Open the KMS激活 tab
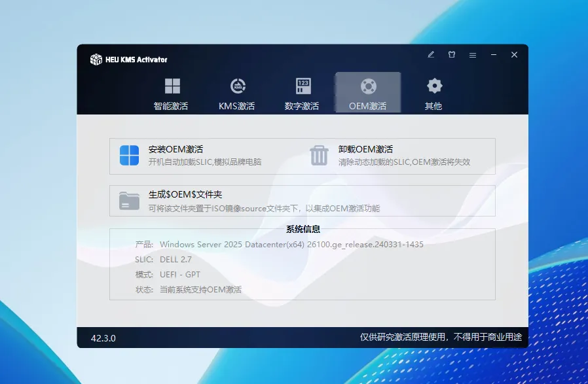 (x=236, y=94)
